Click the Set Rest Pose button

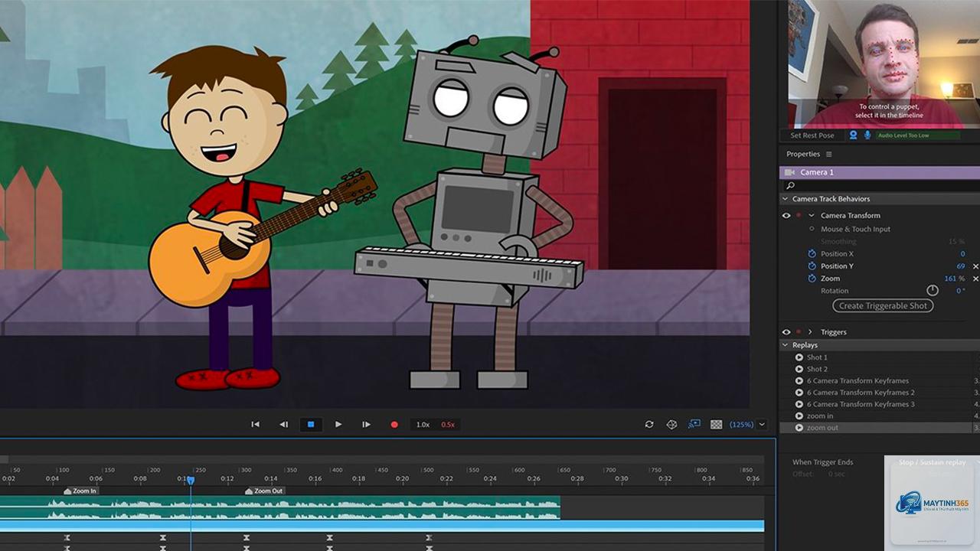(812, 135)
